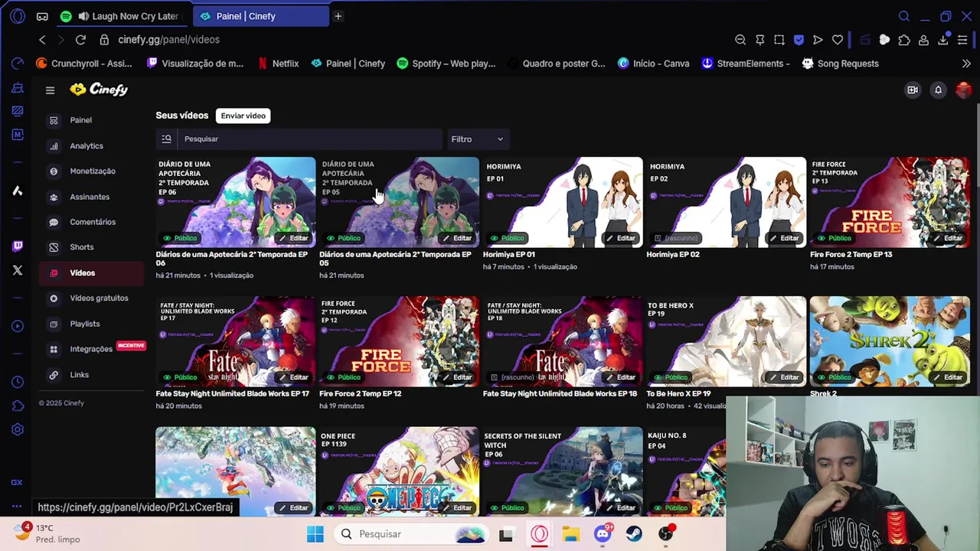This screenshot has height=551, width=980.
Task: Take a snapshot with the capture icon
Action: [779, 40]
